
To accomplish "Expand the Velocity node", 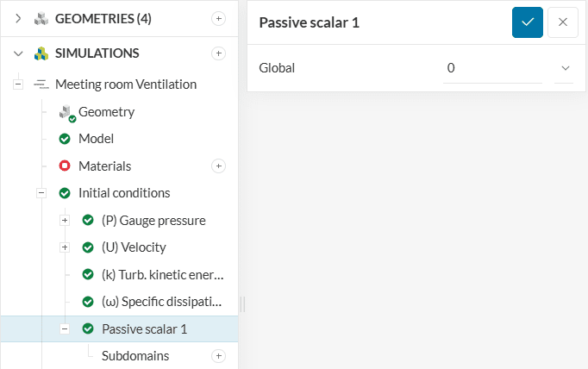I will [x=65, y=247].
